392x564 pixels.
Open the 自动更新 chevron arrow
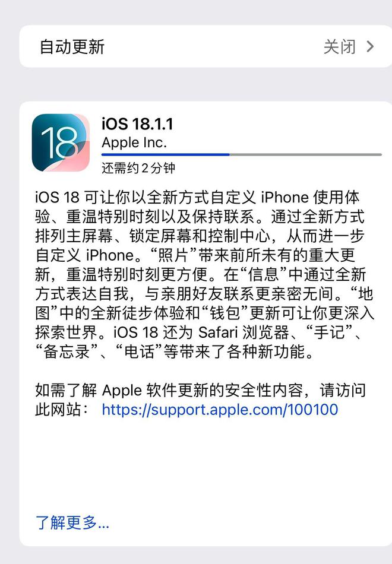point(370,46)
